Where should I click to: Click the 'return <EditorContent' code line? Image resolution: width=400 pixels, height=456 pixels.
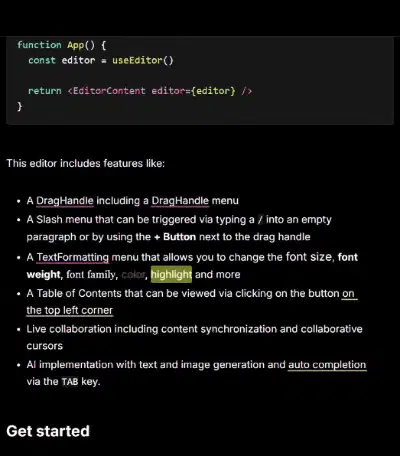click(140, 91)
